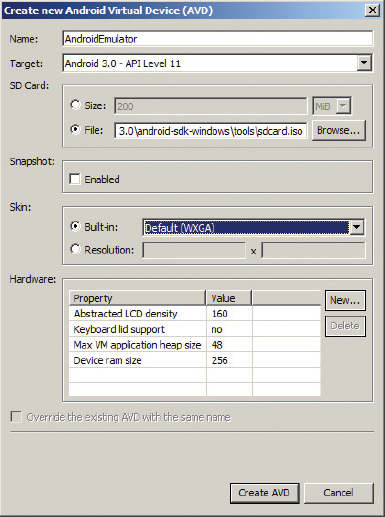Click the Delete hardware button
Screen dimensions: 385x517
click(345, 326)
